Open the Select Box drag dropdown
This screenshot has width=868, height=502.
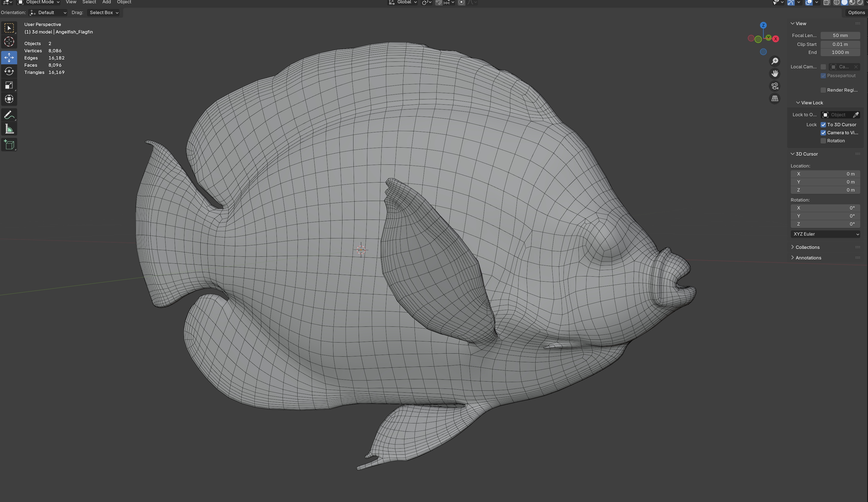click(x=104, y=13)
